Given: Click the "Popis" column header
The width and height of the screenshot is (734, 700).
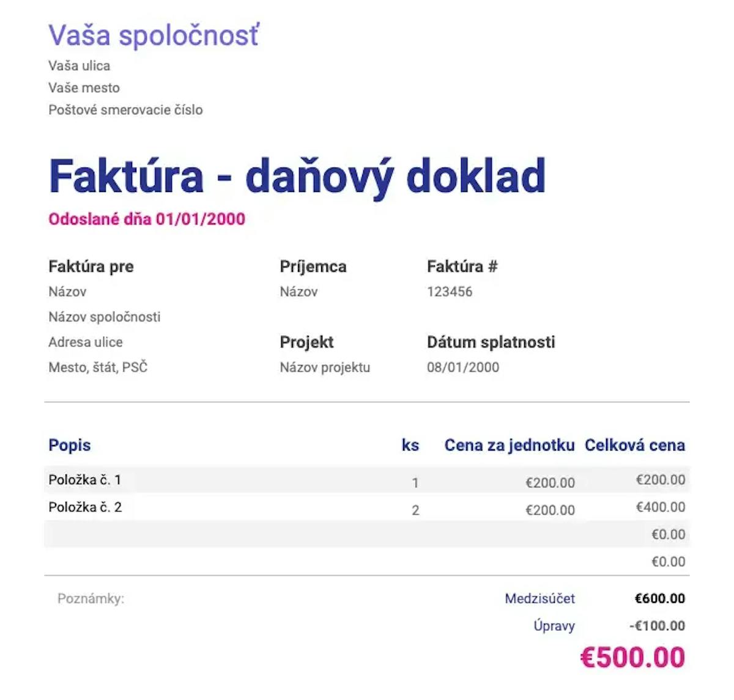Looking at the screenshot, I should coord(70,445).
